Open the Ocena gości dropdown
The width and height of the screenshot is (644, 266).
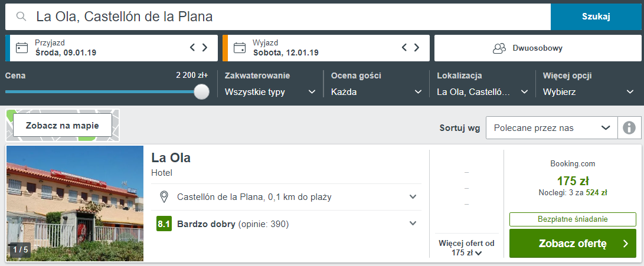point(377,92)
